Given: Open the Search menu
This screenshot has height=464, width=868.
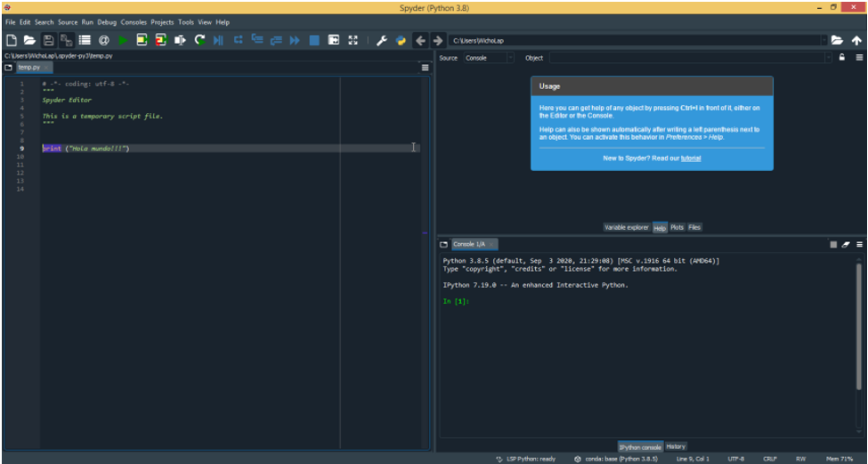Looking at the screenshot, I should (45, 22).
